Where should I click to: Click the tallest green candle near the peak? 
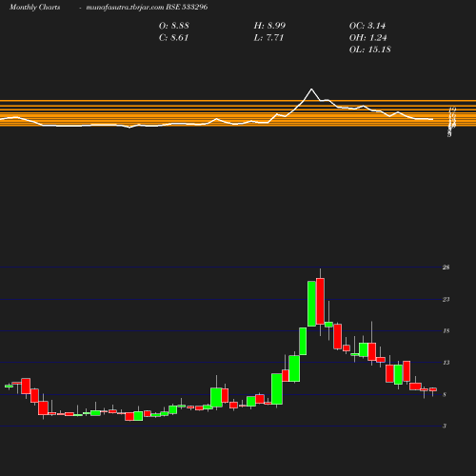click(311, 304)
